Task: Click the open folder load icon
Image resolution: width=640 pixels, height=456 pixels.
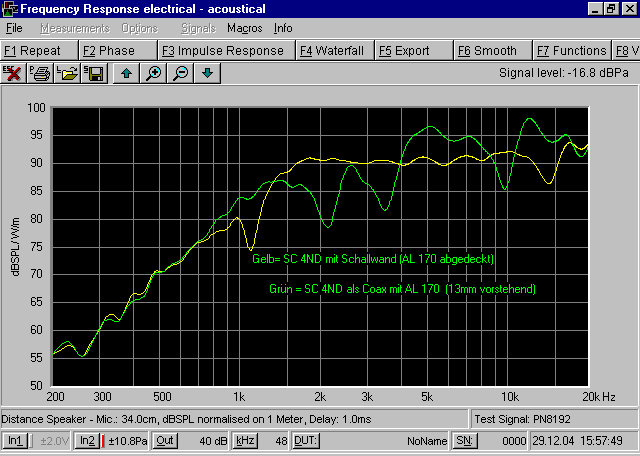Action: pyautogui.click(x=68, y=73)
